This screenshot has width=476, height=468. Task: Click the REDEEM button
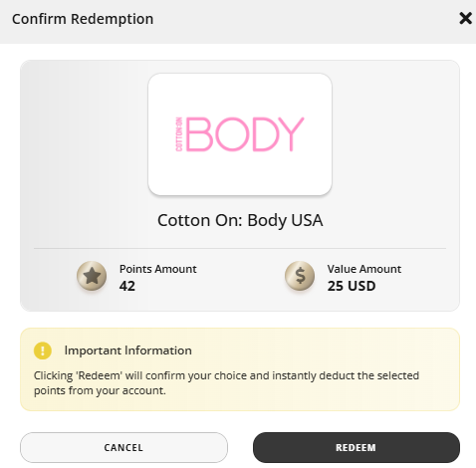[357, 447]
